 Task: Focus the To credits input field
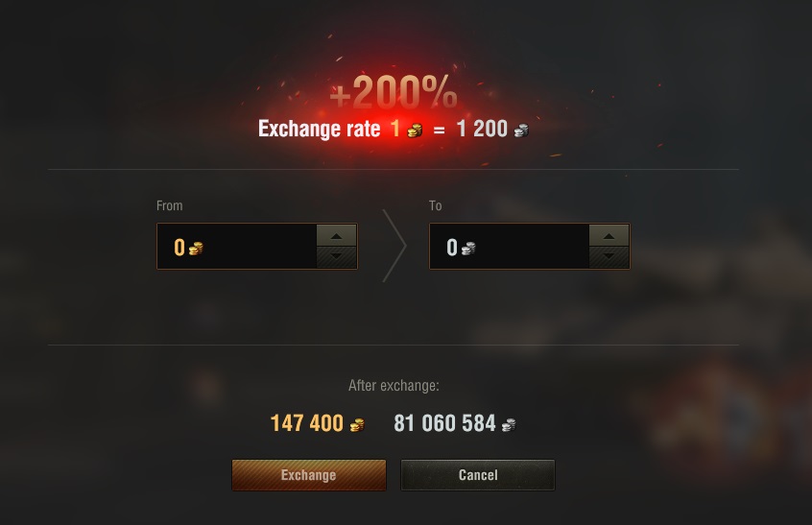point(509,247)
